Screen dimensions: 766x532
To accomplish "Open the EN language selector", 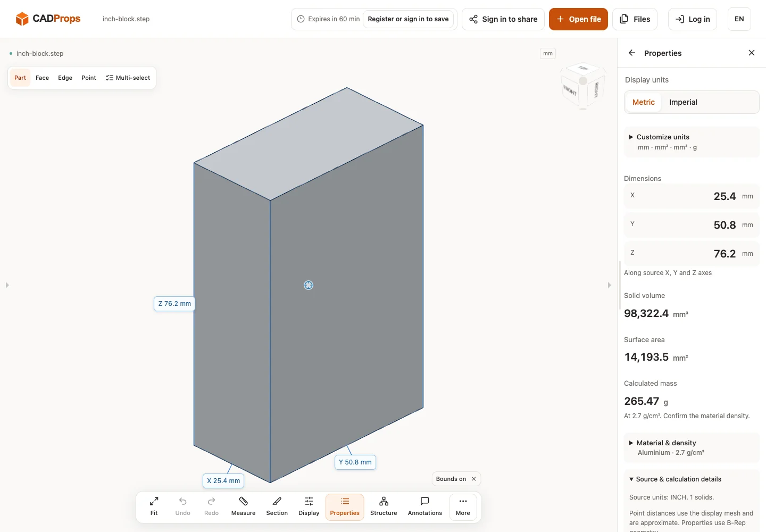I will (x=739, y=19).
